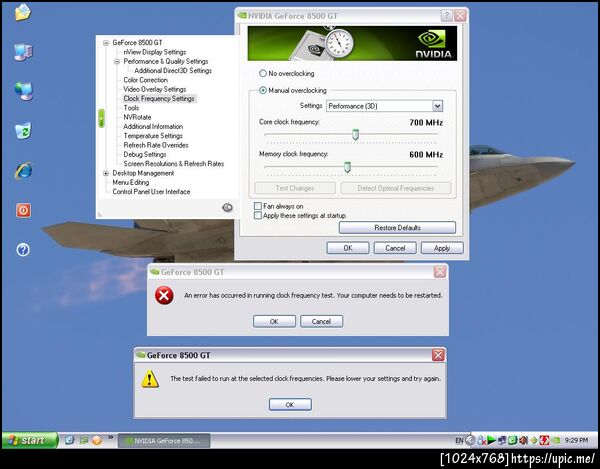Select Refresh Rate Overrides
600x469 pixels.
click(x=156, y=145)
